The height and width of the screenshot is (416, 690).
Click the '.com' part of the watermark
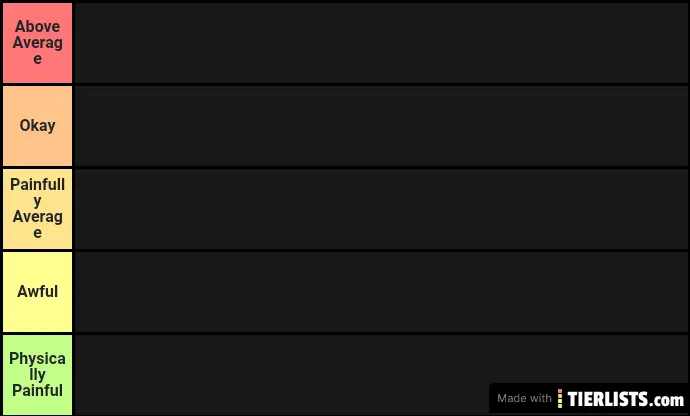coord(669,398)
